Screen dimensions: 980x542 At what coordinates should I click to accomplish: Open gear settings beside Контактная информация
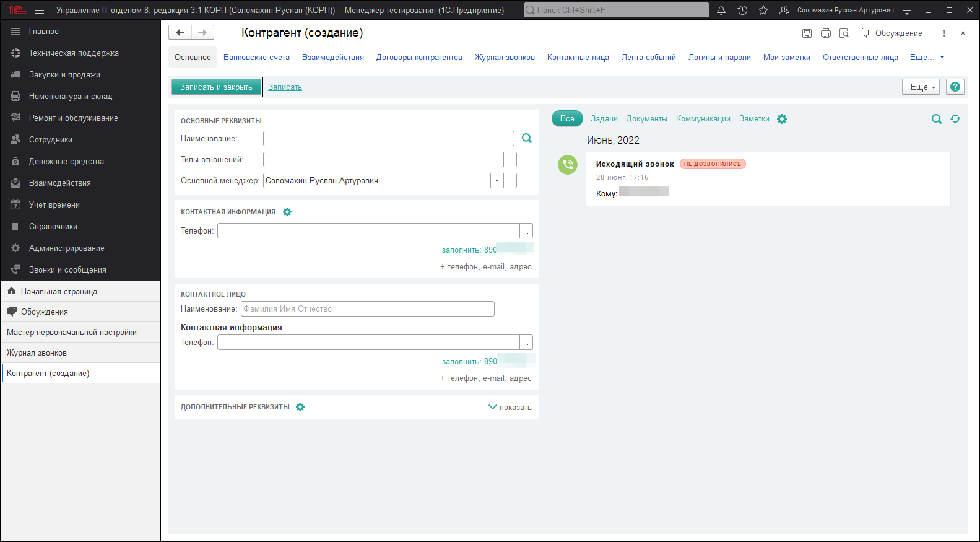click(x=287, y=212)
